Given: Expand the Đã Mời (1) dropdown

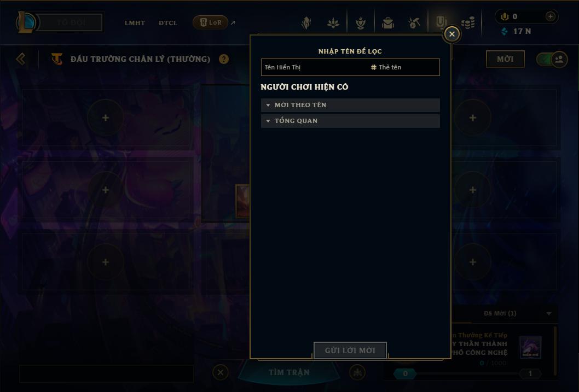Looking at the screenshot, I should tap(549, 313).
